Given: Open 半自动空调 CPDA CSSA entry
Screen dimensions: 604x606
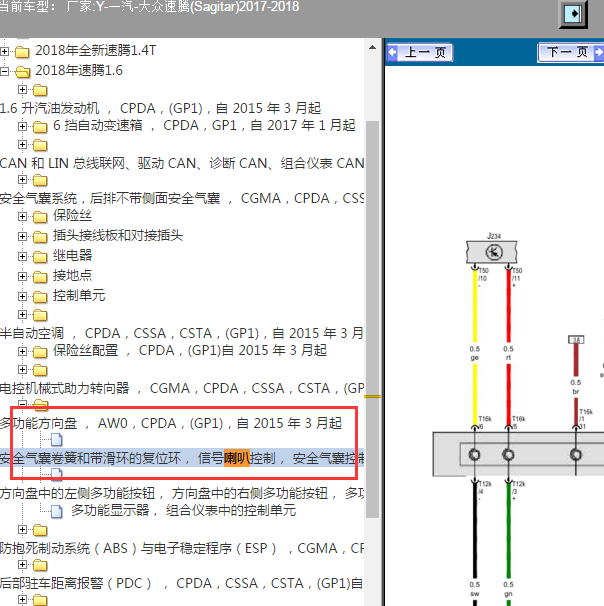Looking at the screenshot, I should point(182,334).
